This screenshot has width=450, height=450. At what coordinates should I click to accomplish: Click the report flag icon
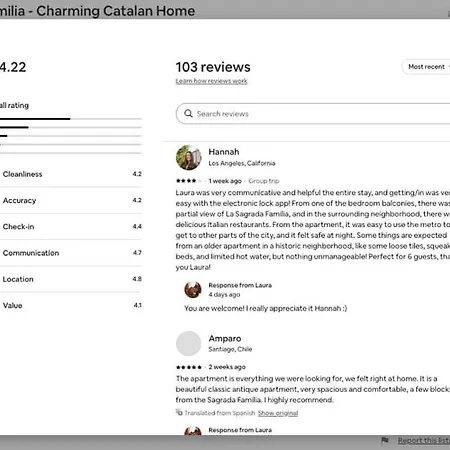click(x=385, y=440)
